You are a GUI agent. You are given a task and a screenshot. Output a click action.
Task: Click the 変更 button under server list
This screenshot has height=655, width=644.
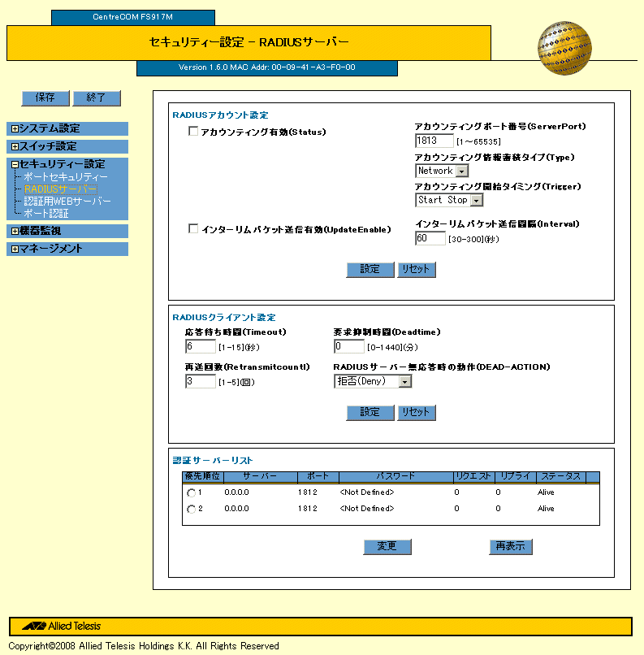point(387,547)
